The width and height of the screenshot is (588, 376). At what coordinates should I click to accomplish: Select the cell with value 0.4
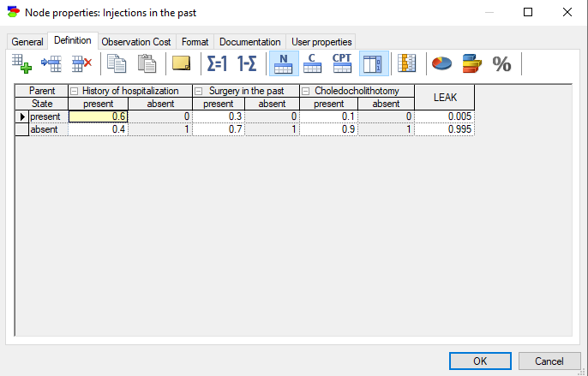click(99, 129)
